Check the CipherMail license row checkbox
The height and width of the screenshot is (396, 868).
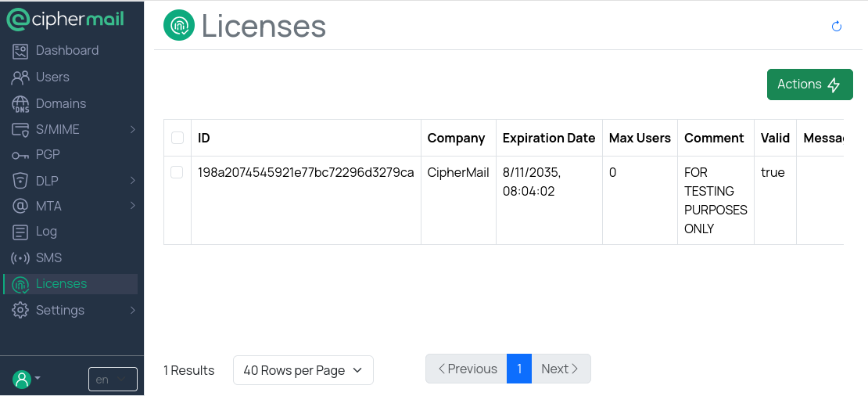(x=178, y=172)
